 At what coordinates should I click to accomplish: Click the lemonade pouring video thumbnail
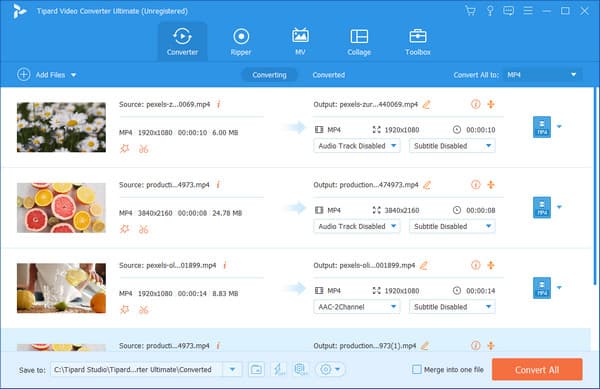pos(61,288)
